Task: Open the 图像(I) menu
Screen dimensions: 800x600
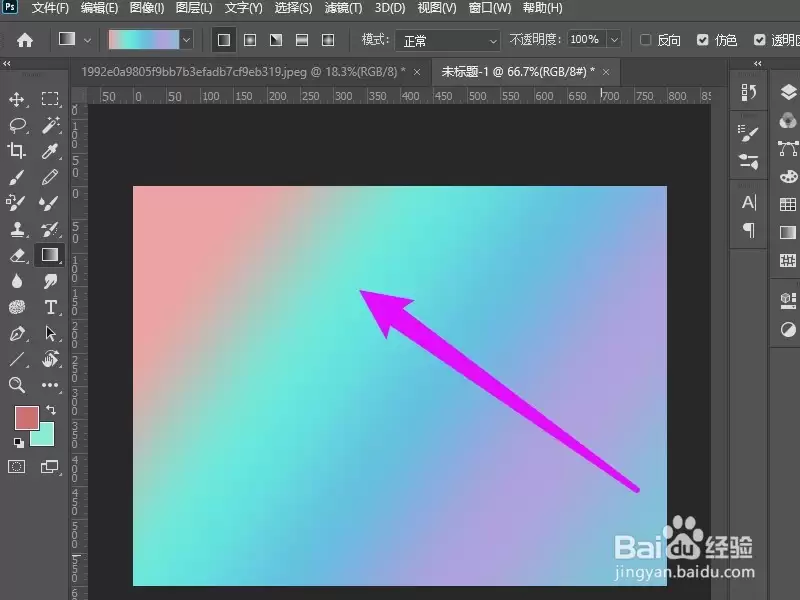Action: [147, 8]
